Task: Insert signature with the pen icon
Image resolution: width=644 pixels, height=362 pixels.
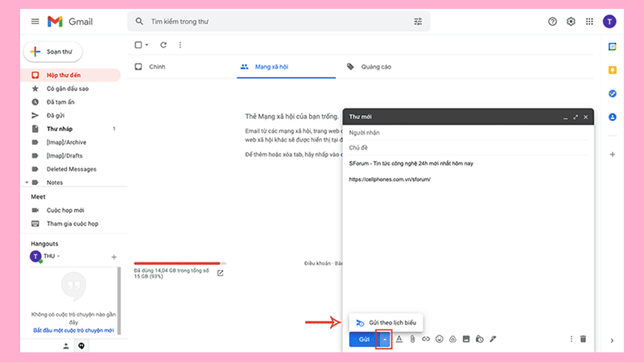Action: 493,339
